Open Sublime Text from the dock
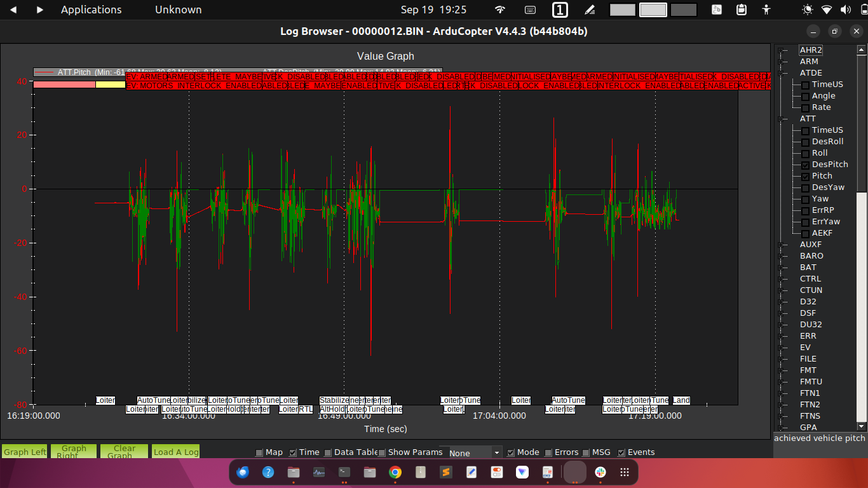 pos(445,472)
